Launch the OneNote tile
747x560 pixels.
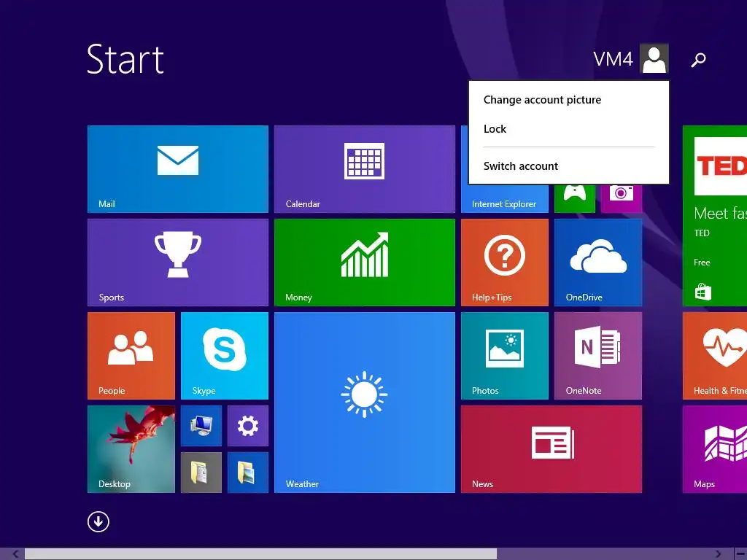[x=598, y=356]
